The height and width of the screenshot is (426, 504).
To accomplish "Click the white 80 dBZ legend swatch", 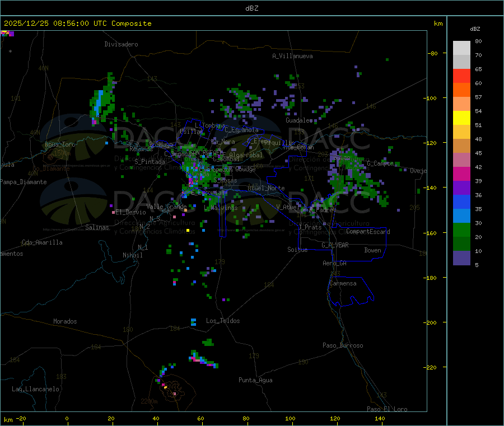I will [461, 48].
